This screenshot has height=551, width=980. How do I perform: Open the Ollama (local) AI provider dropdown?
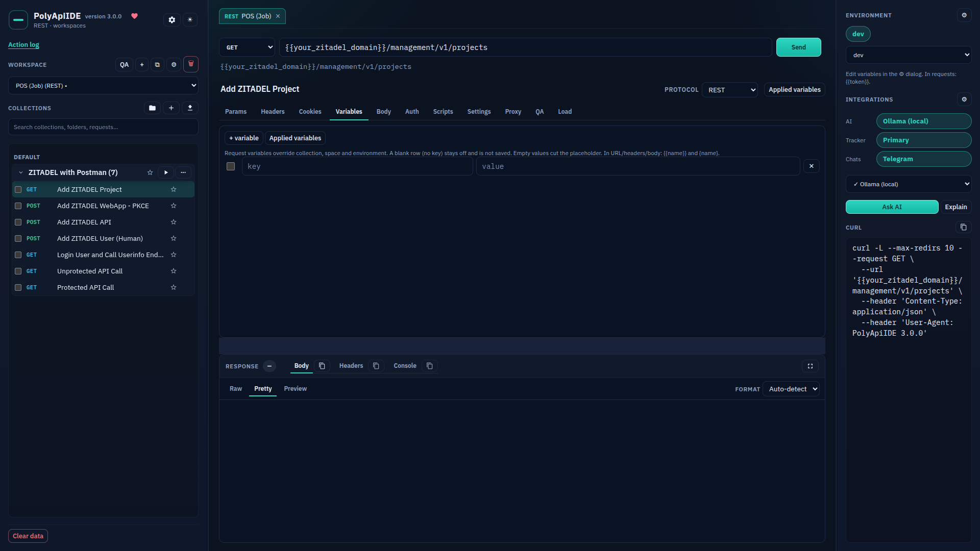[909, 184]
